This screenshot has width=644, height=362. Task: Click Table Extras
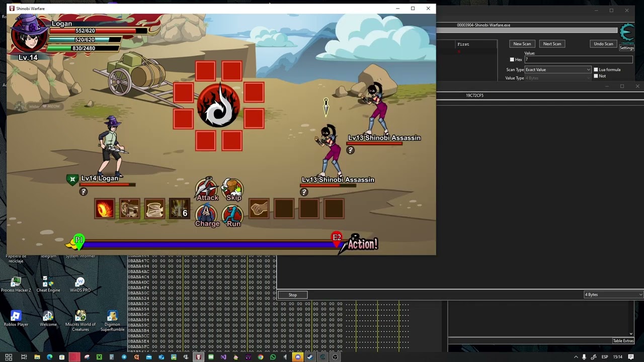pos(623,341)
